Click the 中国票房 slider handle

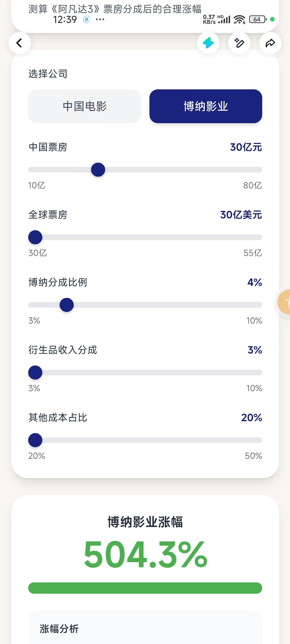[98, 170]
